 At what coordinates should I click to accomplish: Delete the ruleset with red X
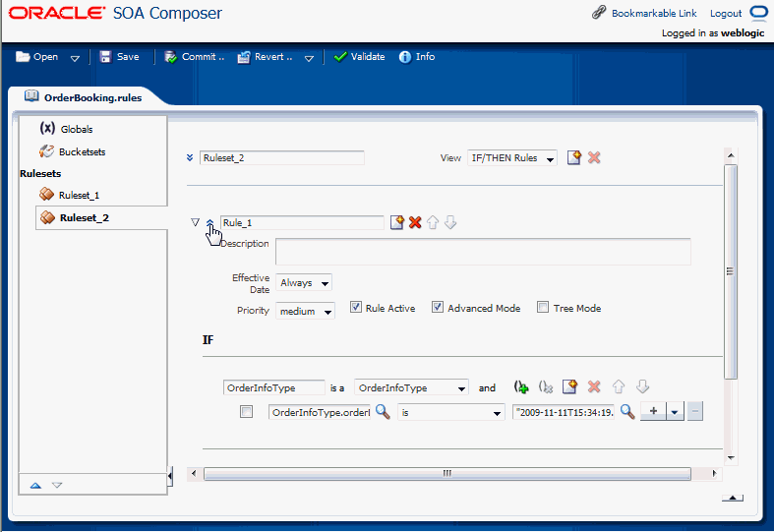pyautogui.click(x=594, y=157)
